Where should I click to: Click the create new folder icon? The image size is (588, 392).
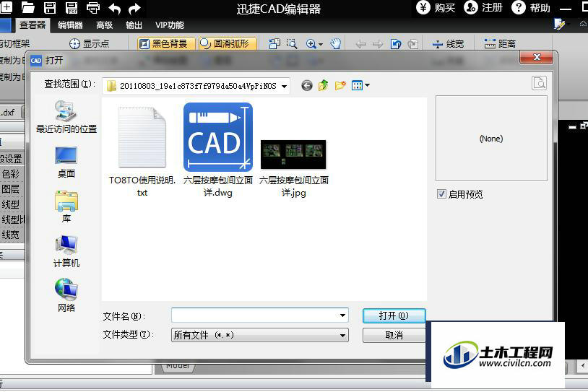point(340,85)
